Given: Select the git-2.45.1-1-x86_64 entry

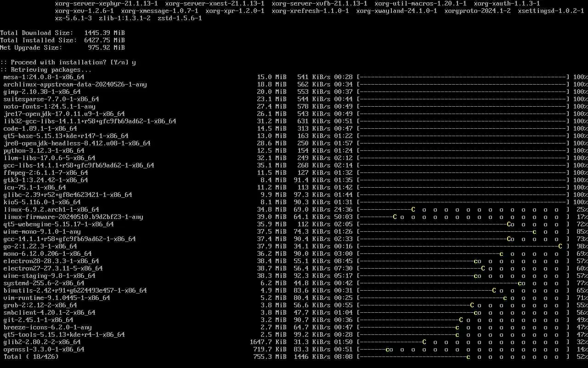Looking at the screenshot, I should point(38,320).
